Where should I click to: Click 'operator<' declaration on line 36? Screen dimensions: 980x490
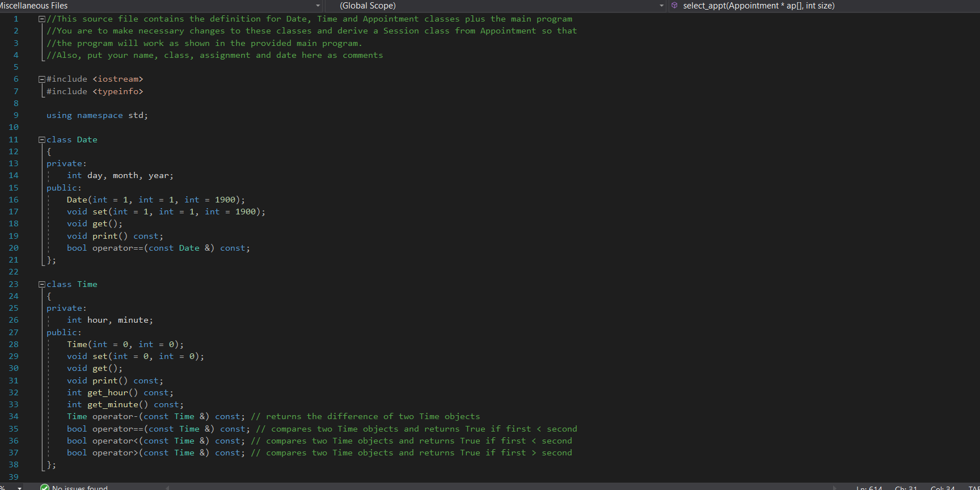point(115,441)
